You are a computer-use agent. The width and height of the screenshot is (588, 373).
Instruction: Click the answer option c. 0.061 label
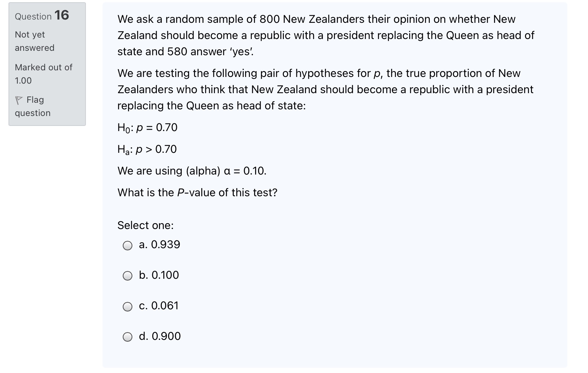[x=158, y=305]
